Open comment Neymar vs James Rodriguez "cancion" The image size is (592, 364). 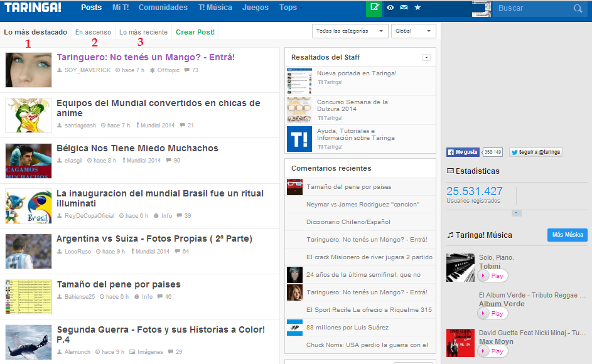click(363, 204)
